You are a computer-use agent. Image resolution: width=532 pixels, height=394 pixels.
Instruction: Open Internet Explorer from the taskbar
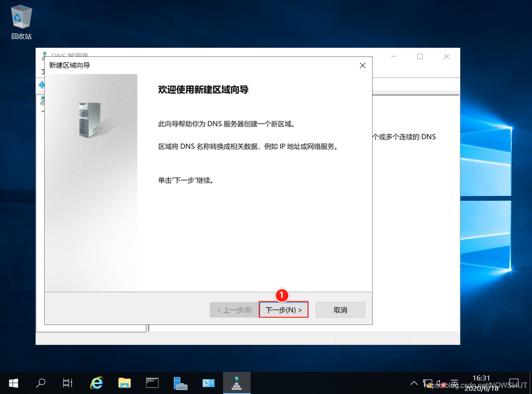[x=97, y=383]
